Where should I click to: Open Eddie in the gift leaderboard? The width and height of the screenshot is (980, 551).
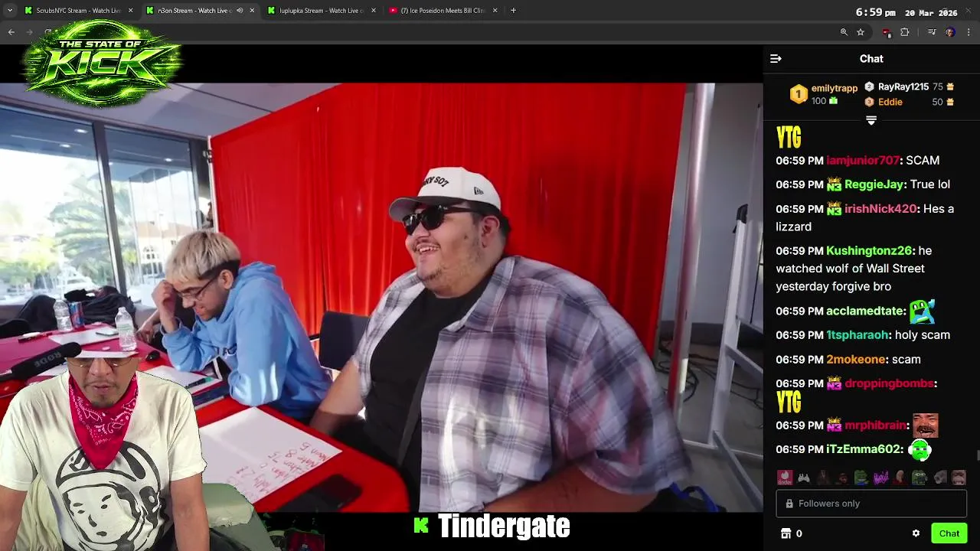890,102
